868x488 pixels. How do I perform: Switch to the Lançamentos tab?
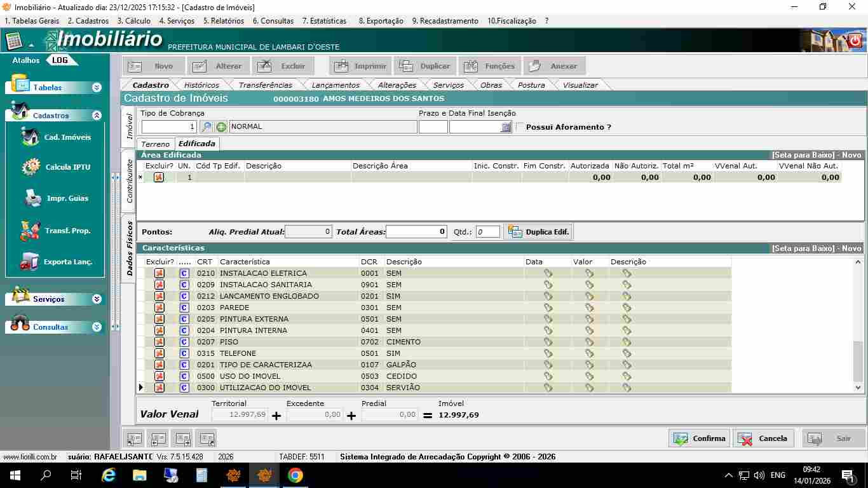point(336,85)
